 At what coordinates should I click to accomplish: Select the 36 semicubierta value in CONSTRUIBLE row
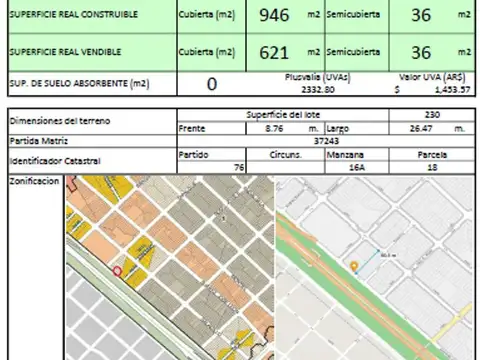point(421,15)
